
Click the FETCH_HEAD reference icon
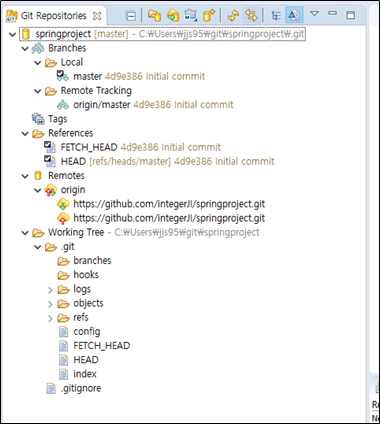click(50, 147)
